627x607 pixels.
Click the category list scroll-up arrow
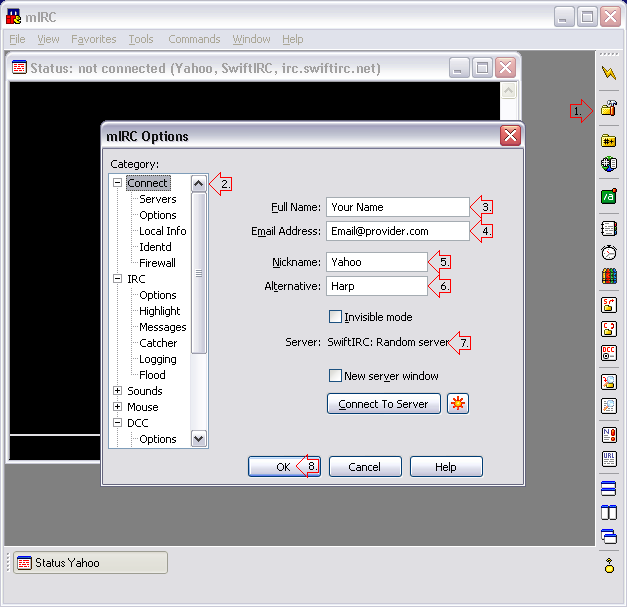click(199, 184)
